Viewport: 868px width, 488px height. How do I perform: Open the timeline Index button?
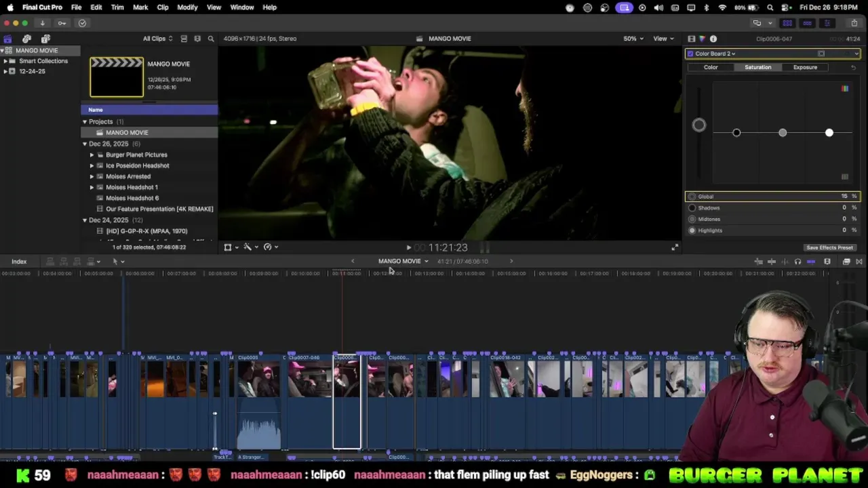(x=19, y=262)
